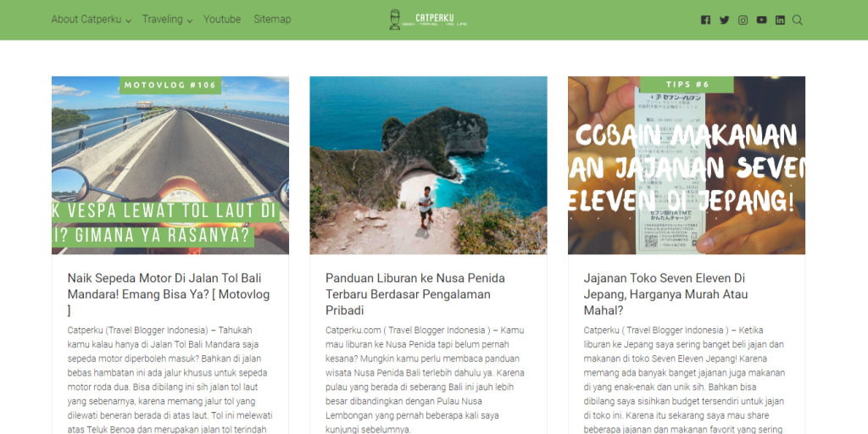Open the Sitemap menu item
This screenshot has width=868, height=434.
(272, 19)
